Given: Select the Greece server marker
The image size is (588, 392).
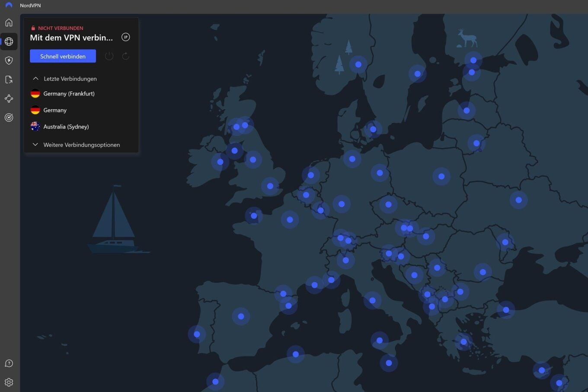Looking at the screenshot, I should [464, 342].
